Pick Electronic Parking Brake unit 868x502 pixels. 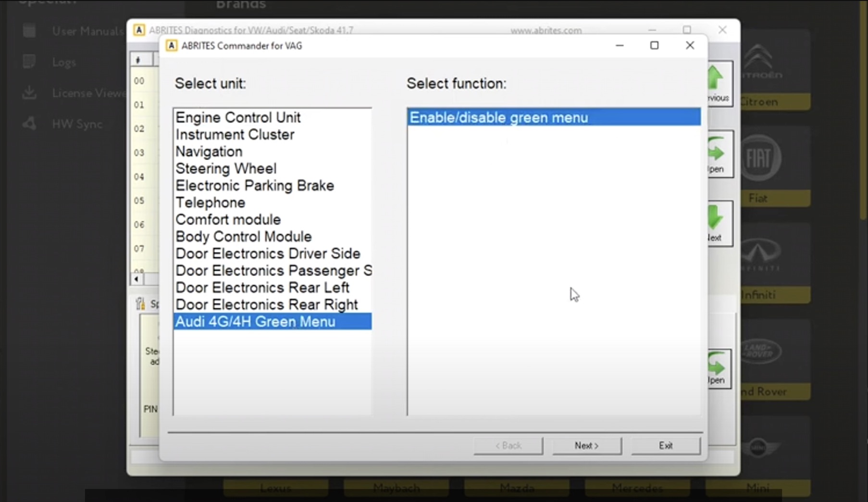click(272, 186)
